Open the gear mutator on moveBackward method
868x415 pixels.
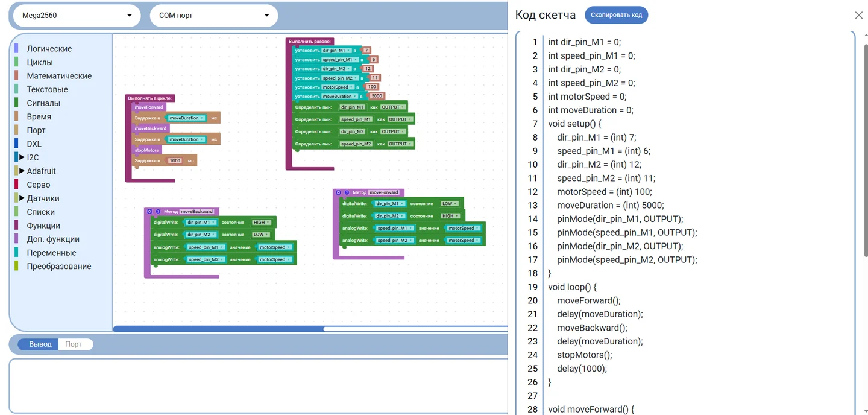(x=149, y=212)
